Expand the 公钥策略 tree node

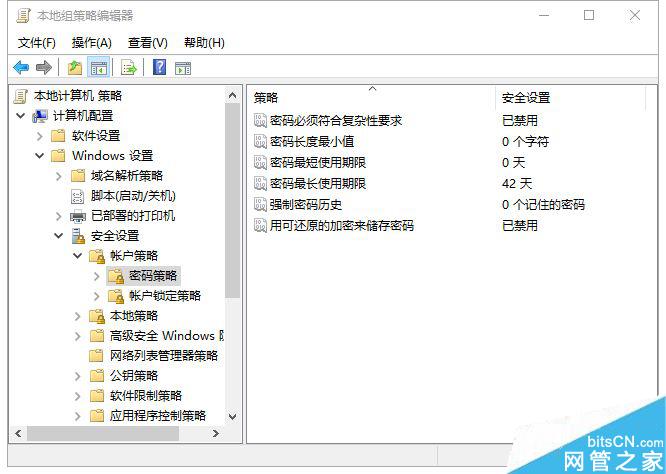coord(77,376)
